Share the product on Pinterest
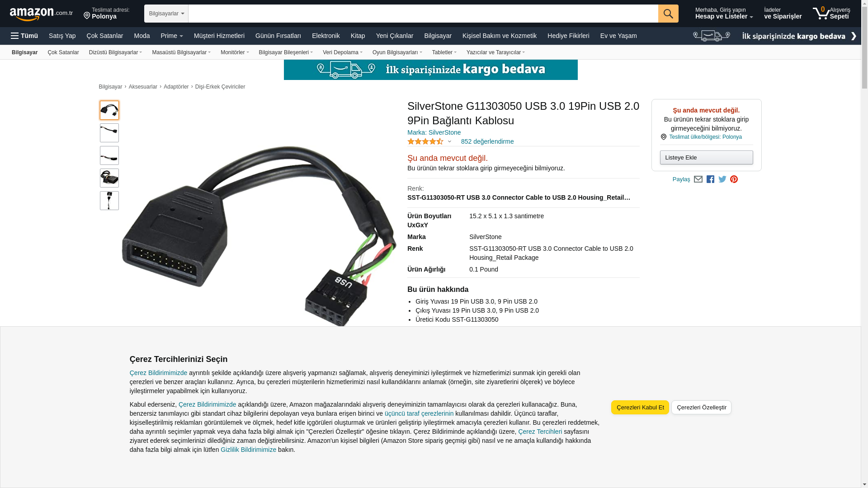 click(734, 179)
